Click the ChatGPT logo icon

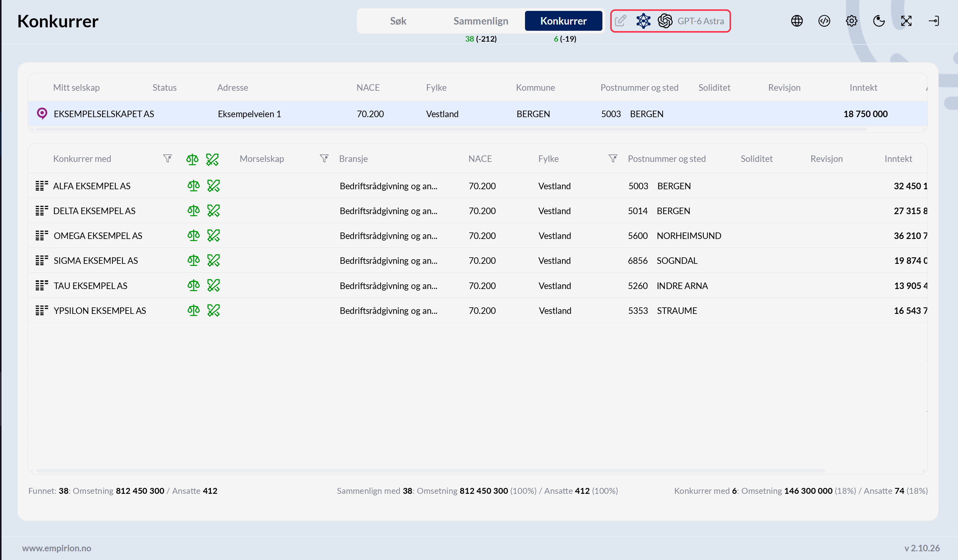pyautogui.click(x=665, y=21)
